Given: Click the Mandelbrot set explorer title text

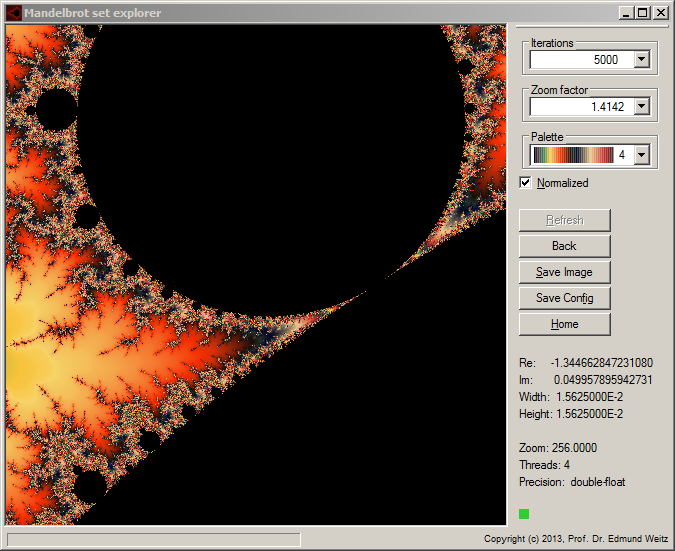Looking at the screenshot, I should pyautogui.click(x=93, y=13).
